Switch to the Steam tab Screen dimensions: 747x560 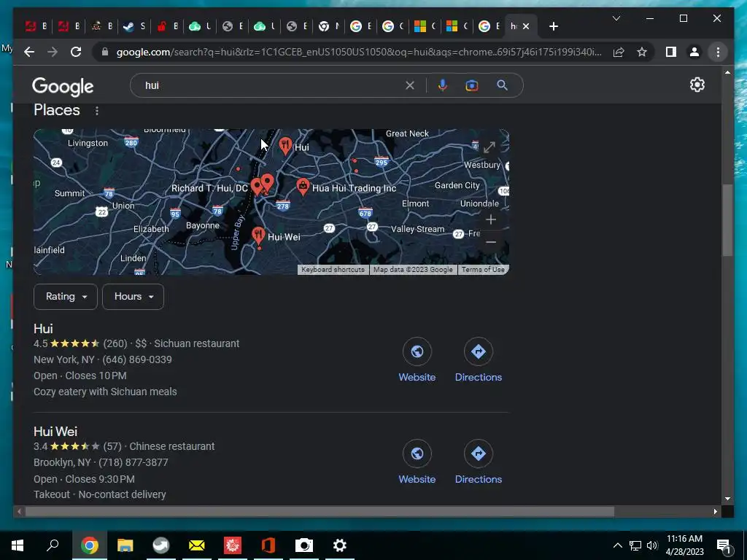coord(134,27)
